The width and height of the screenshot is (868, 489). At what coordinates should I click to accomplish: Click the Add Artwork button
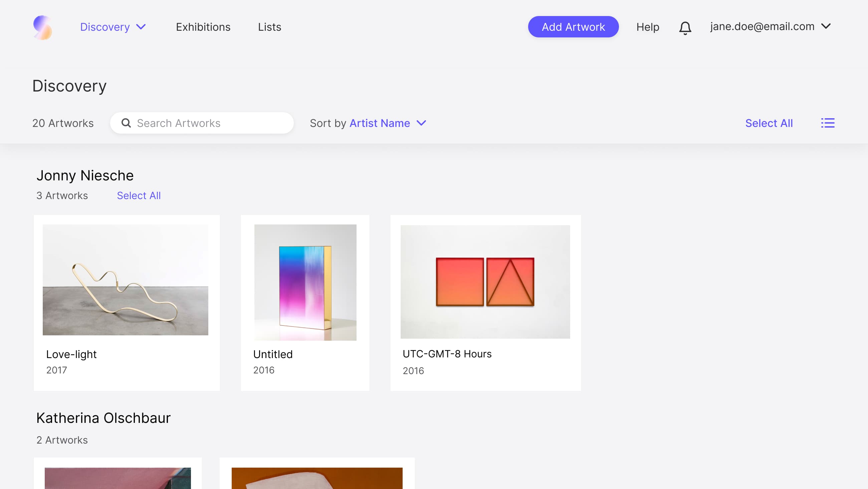573,27
